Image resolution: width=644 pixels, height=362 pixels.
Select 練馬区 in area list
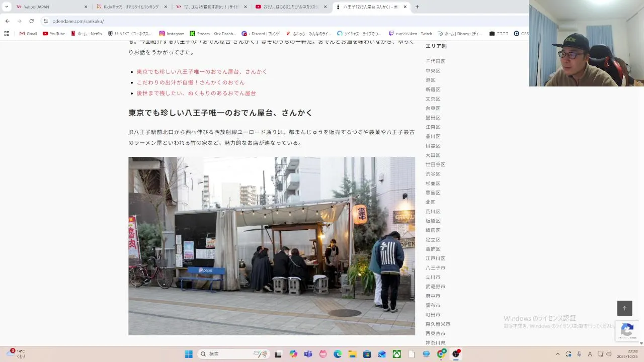(x=433, y=230)
